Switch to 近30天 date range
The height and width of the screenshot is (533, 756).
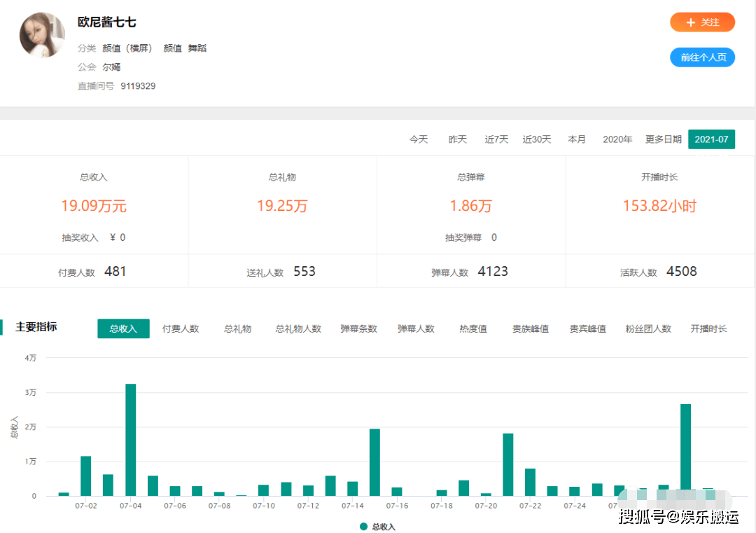[x=537, y=139]
